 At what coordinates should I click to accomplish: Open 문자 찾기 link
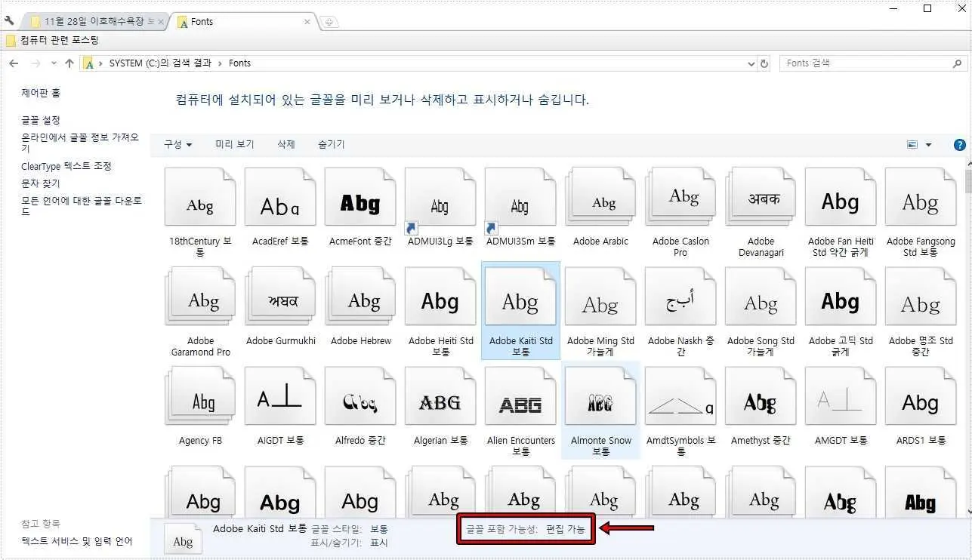[x=41, y=183]
